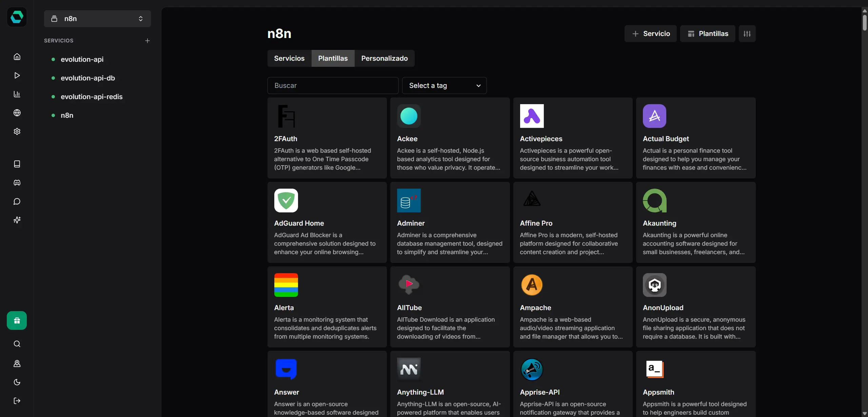Click the Ampache orange logo

point(532,285)
